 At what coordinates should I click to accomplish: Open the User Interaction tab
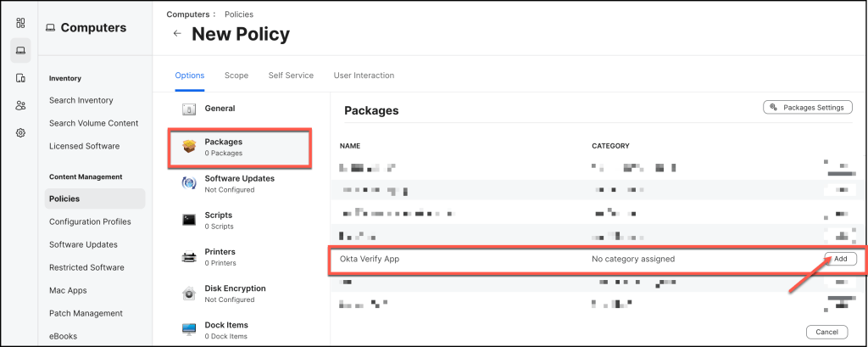[364, 76]
